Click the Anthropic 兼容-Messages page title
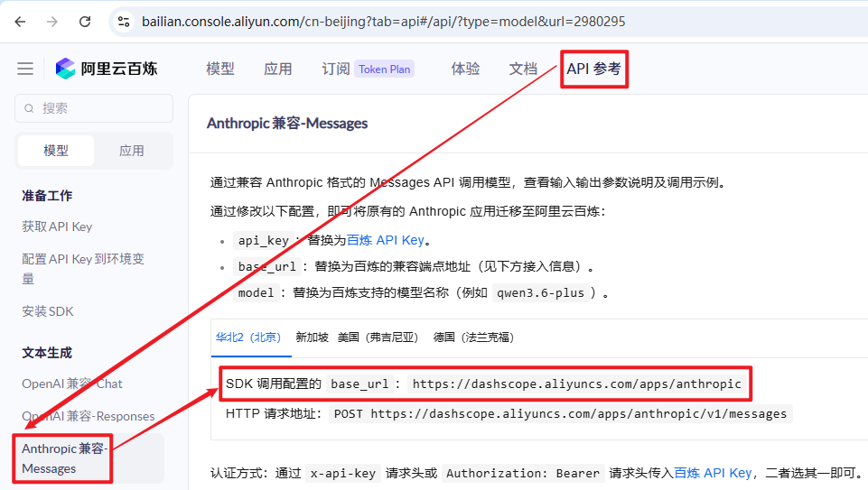This screenshot has height=490, width=868. pos(287,124)
